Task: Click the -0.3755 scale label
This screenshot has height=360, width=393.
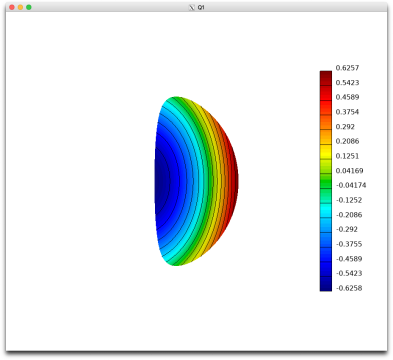Action: click(349, 244)
